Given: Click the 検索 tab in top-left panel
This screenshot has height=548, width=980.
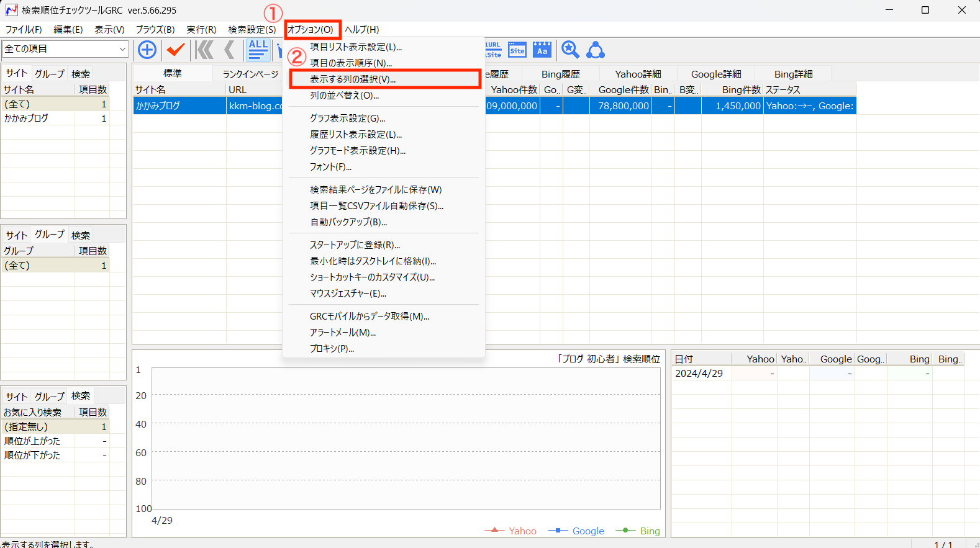Looking at the screenshot, I should tap(81, 74).
